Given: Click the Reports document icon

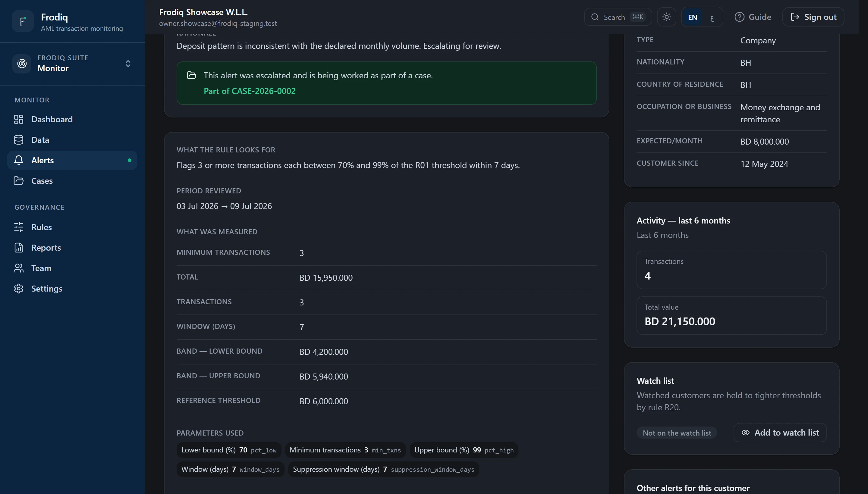Looking at the screenshot, I should [x=19, y=248].
